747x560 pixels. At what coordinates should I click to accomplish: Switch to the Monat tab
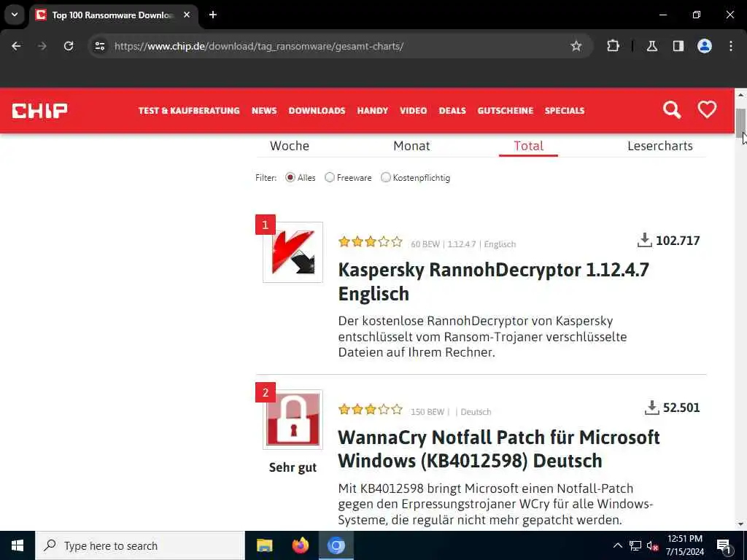click(x=411, y=146)
